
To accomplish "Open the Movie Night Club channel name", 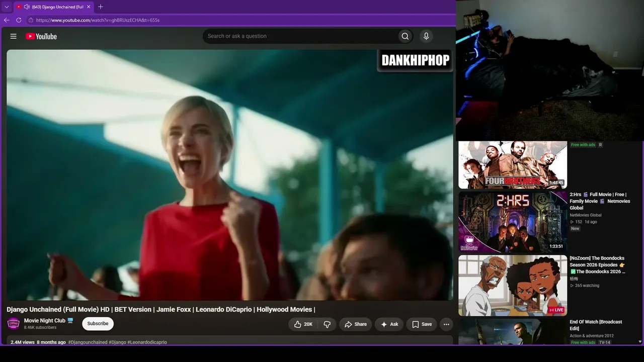I will click(x=45, y=321).
